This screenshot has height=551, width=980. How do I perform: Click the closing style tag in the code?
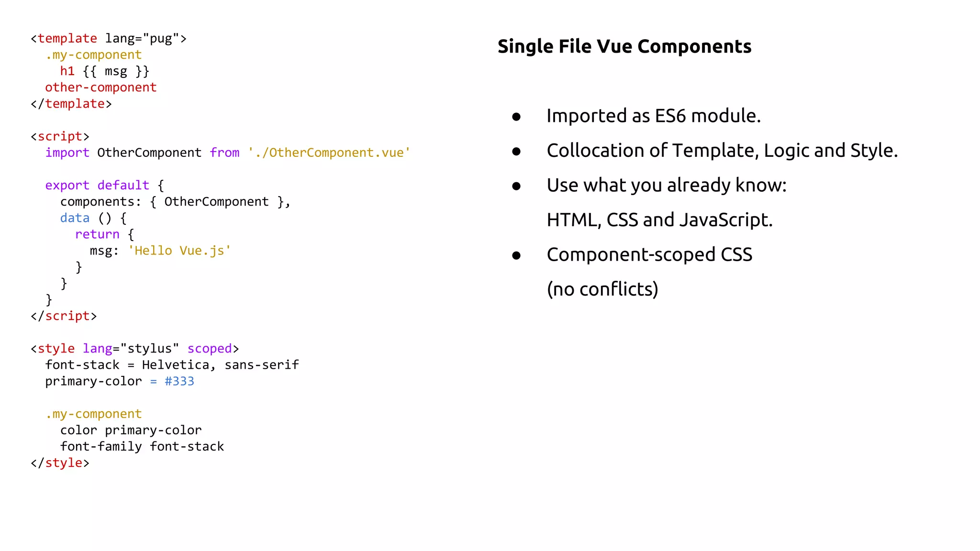60,463
